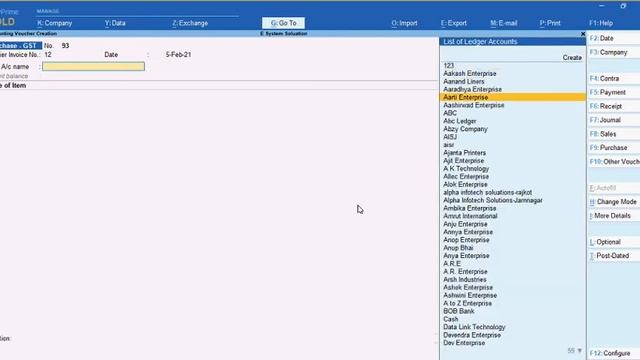Select A K Technology ledger
This screenshot has height=360, width=640.
pyautogui.click(x=466, y=169)
